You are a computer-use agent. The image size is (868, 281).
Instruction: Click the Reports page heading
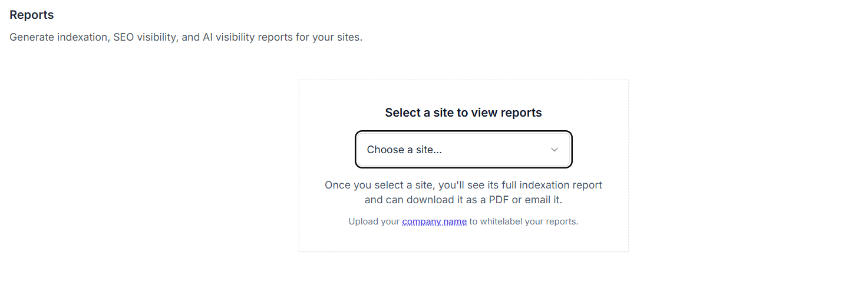click(x=32, y=15)
